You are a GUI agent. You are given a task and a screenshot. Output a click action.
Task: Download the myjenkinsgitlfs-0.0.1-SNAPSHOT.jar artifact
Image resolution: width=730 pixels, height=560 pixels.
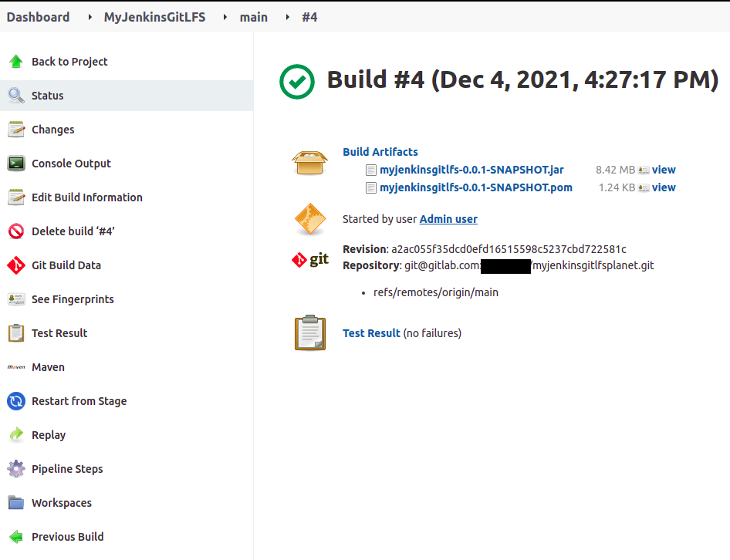[x=471, y=170]
